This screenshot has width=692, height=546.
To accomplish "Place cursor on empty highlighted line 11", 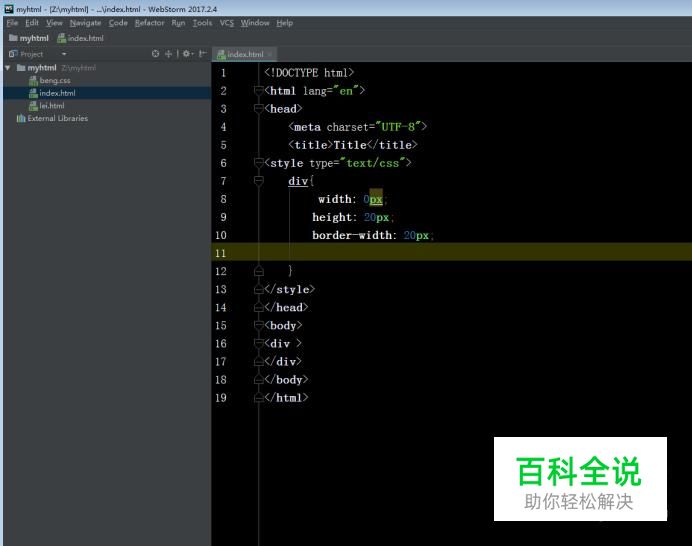I will [451, 253].
